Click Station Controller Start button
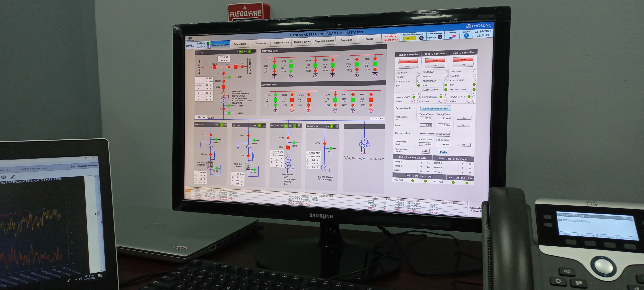 click(x=408, y=61)
